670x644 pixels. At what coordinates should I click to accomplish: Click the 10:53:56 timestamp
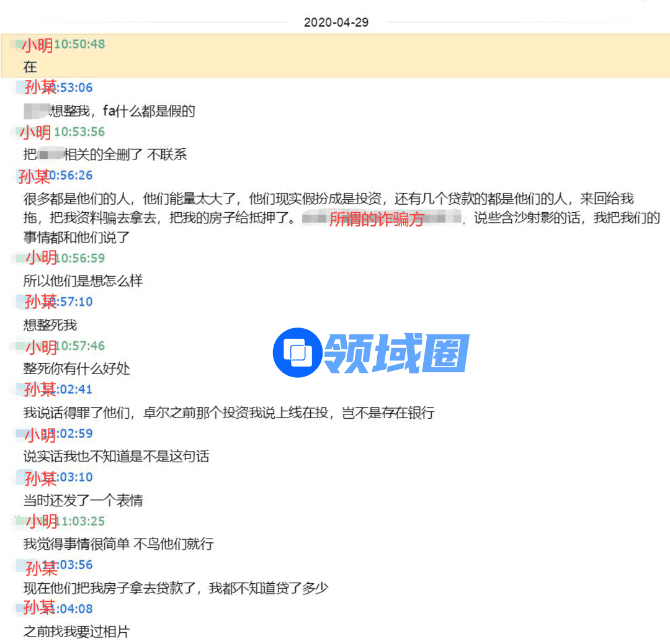point(79,132)
